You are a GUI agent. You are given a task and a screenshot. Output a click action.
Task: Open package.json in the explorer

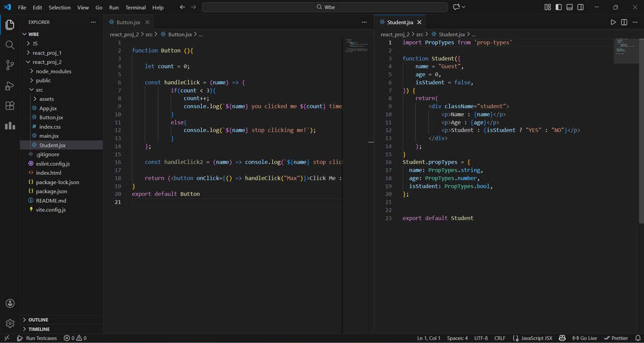[x=62, y=191]
